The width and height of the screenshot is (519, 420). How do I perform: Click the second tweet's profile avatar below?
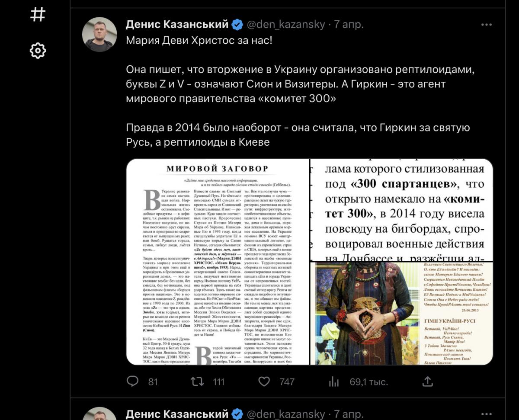[99, 414]
